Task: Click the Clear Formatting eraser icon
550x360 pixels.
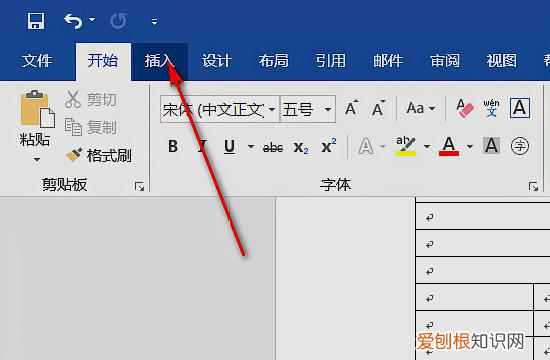Action: [465, 108]
